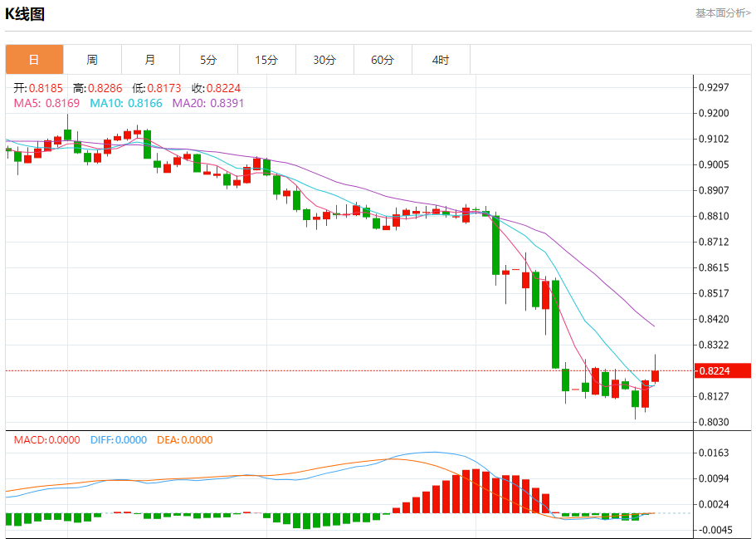Click the 0.9200 axis value
The height and width of the screenshot is (539, 756).
coord(714,113)
